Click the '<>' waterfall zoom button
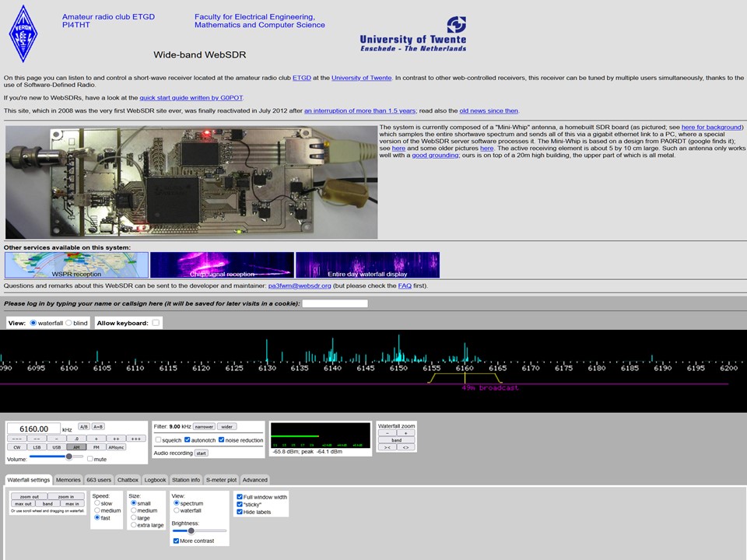 [x=406, y=447]
